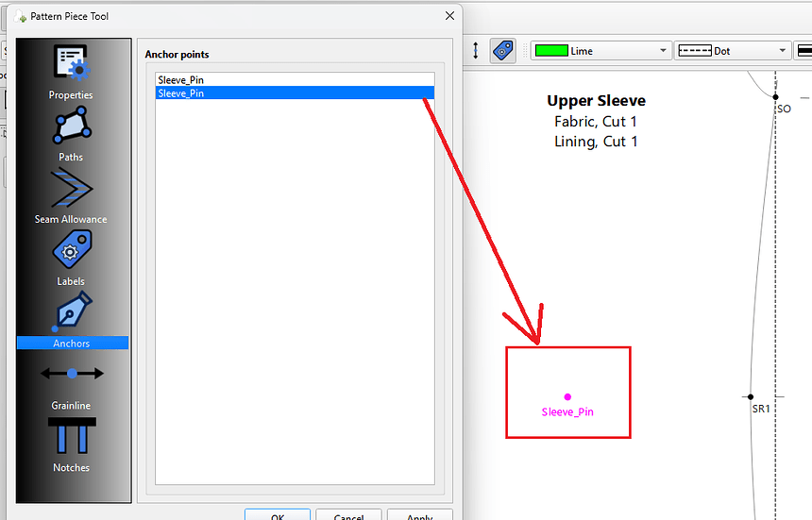Apply changes with the Apply button

419,515
